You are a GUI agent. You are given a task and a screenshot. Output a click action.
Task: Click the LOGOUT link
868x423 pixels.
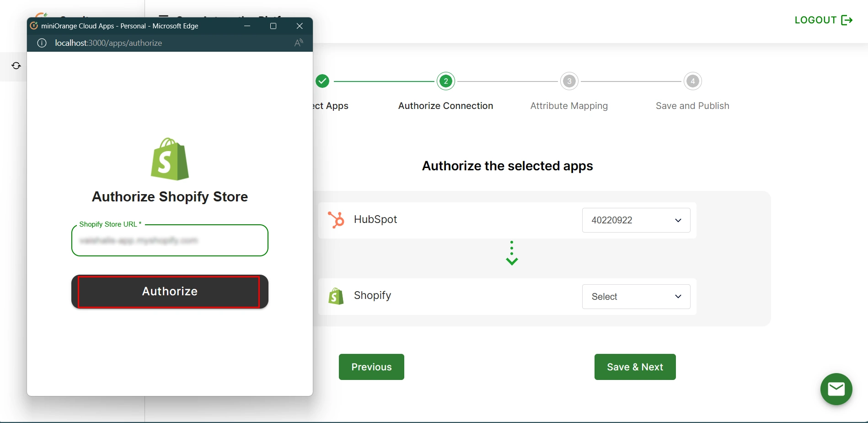point(816,20)
